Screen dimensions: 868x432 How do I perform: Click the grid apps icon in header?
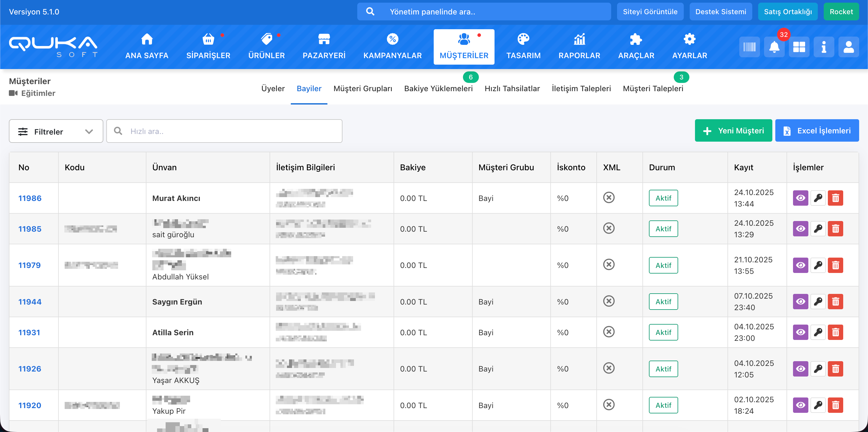tap(799, 47)
